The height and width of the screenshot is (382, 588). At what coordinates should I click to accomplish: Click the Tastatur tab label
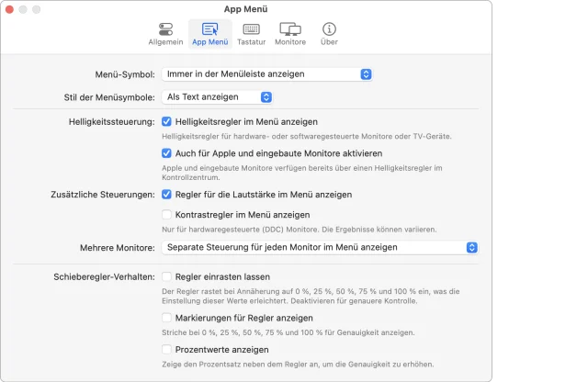click(251, 42)
